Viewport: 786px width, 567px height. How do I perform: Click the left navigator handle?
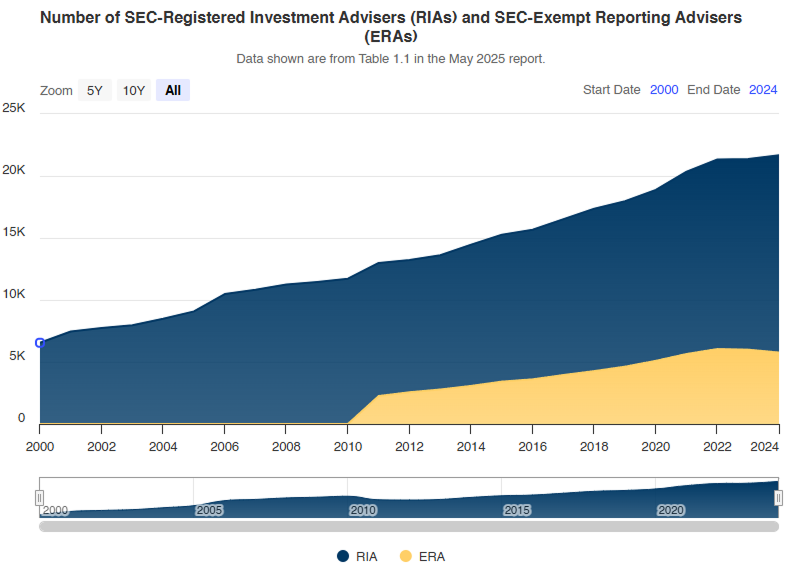40,497
